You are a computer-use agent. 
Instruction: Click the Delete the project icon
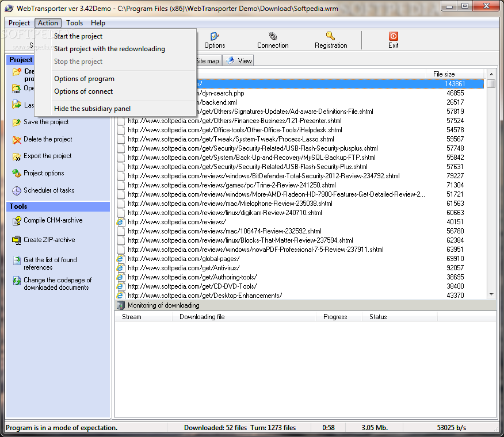pyautogui.click(x=17, y=140)
